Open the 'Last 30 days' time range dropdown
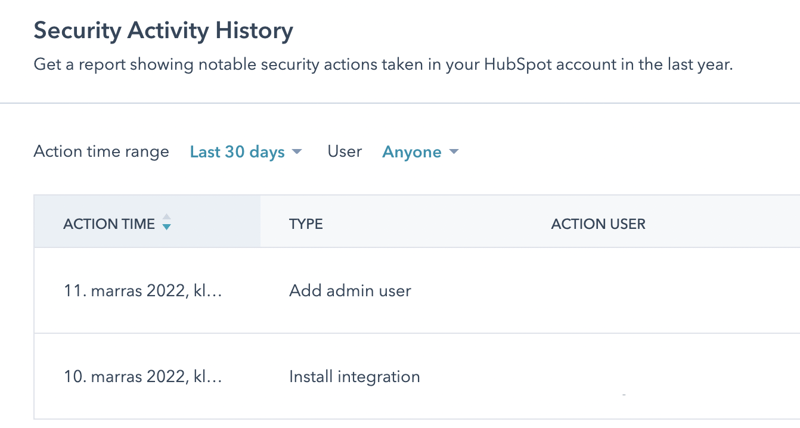This screenshot has width=800, height=428. pos(238,152)
